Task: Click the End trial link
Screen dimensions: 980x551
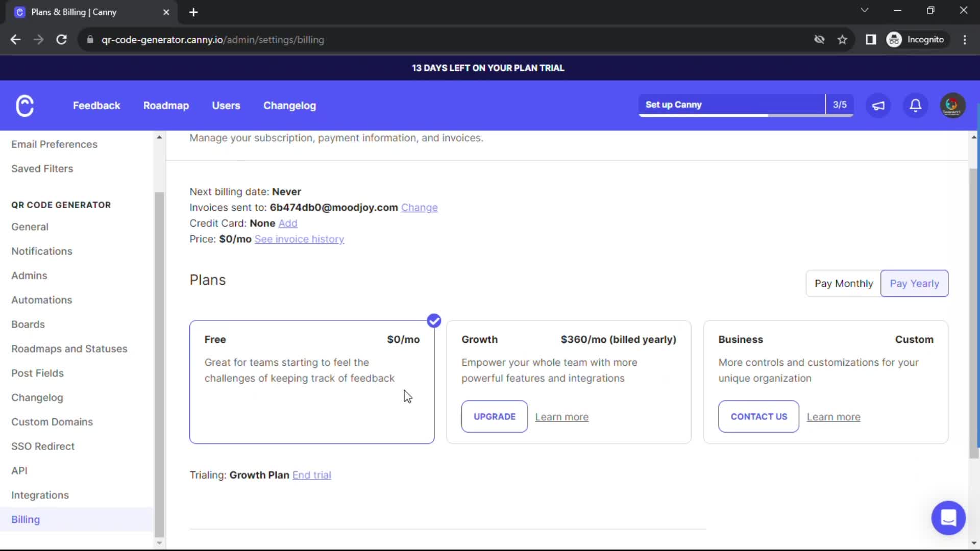Action: coord(312,474)
